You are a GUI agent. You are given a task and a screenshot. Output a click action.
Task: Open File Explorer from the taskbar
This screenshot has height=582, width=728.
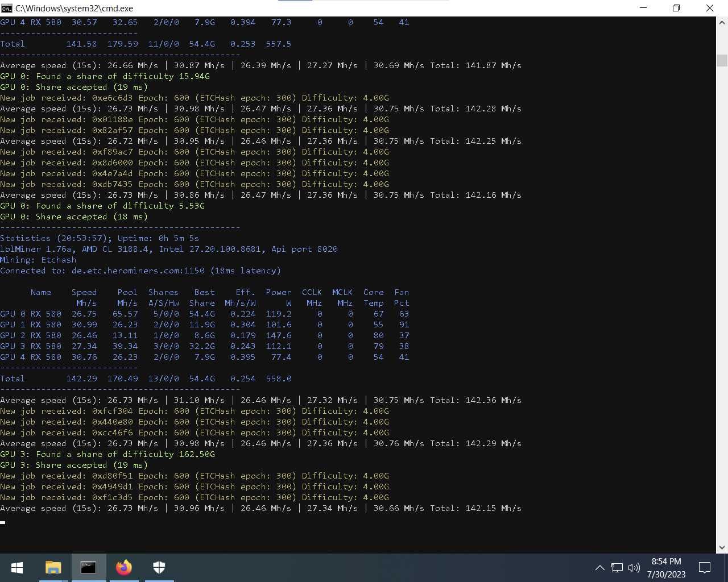(53, 568)
